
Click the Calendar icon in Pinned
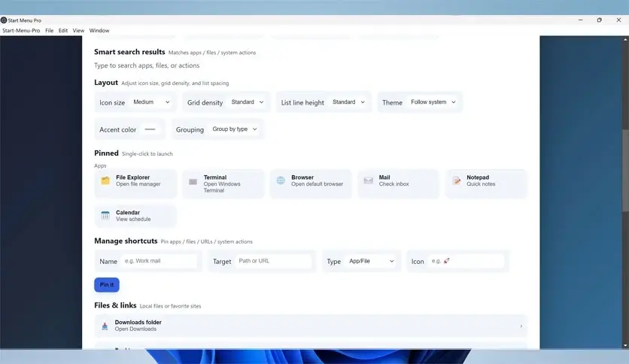coord(105,216)
